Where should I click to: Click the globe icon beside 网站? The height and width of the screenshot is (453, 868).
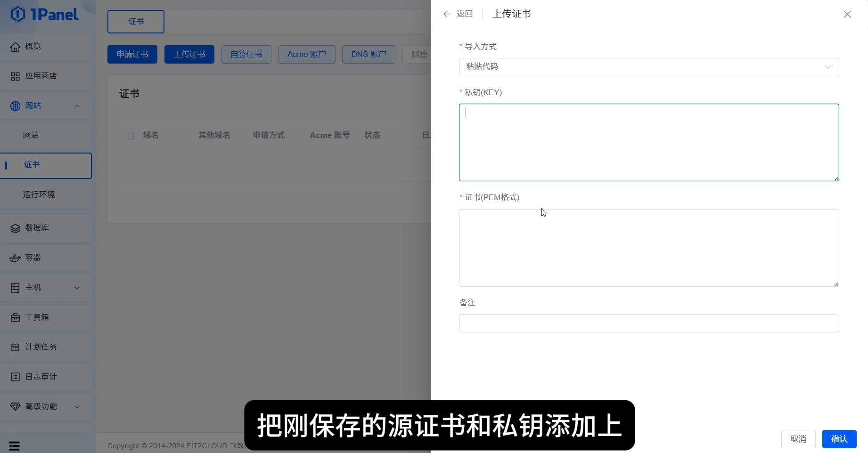[16, 106]
